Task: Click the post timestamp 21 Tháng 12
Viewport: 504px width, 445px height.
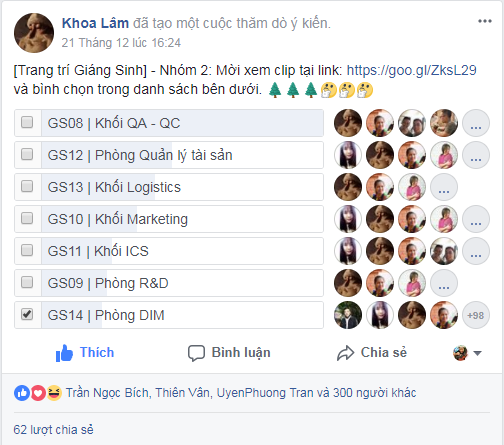Action: [x=121, y=43]
